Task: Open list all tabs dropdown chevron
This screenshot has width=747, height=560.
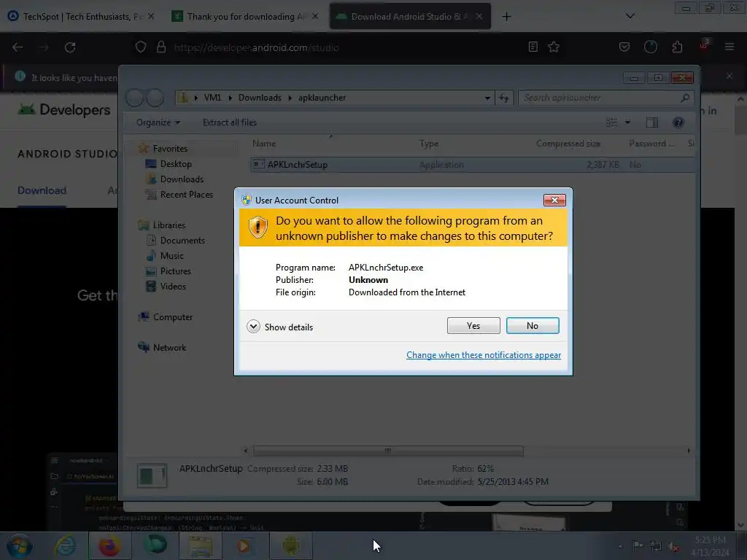Action: pyautogui.click(x=630, y=16)
